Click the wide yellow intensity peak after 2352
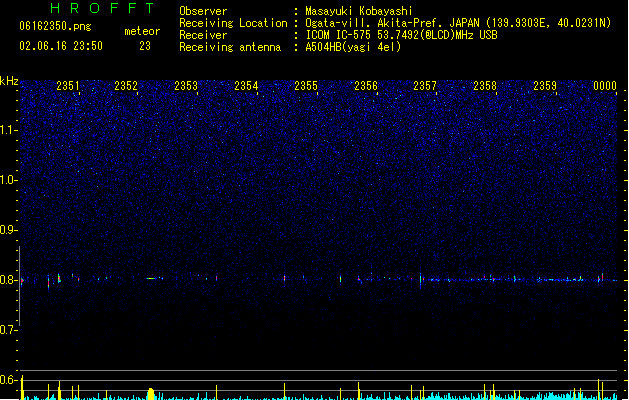Screen dimensions: 629x400 coord(151,394)
